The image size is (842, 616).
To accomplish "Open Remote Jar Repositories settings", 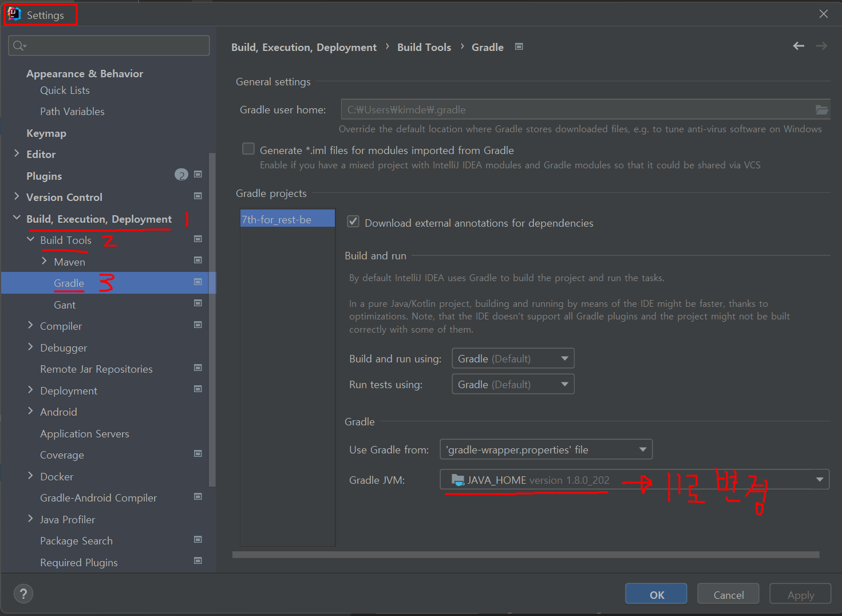I will coord(96,369).
